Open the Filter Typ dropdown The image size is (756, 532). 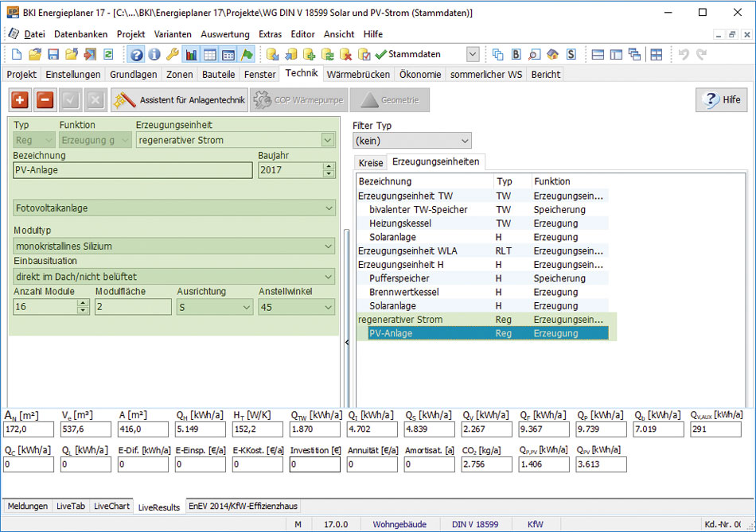[x=412, y=141]
